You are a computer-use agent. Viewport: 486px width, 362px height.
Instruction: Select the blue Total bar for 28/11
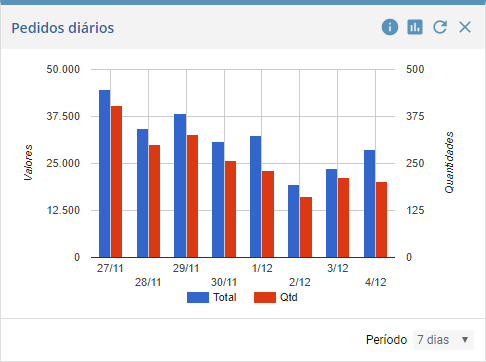pos(142,193)
